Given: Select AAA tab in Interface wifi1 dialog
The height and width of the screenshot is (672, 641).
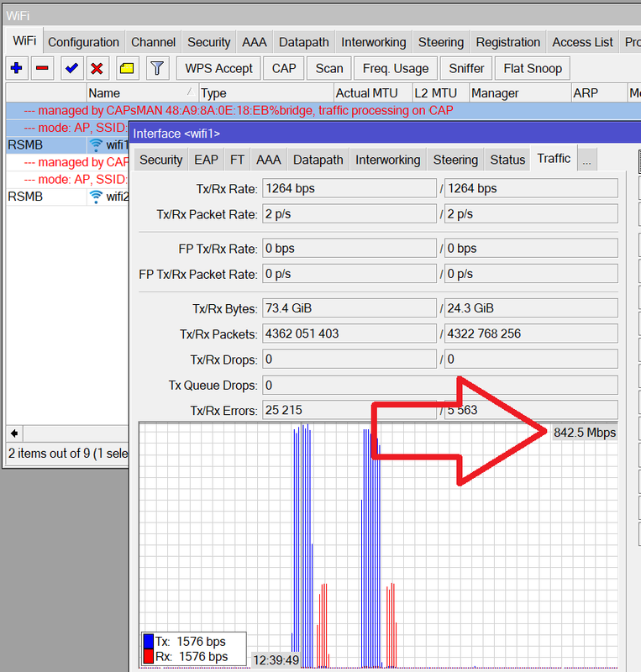Looking at the screenshot, I should pyautogui.click(x=268, y=160).
